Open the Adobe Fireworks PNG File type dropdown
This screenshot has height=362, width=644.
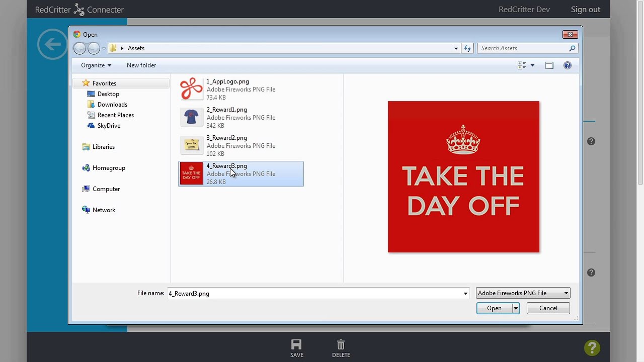[x=523, y=293]
